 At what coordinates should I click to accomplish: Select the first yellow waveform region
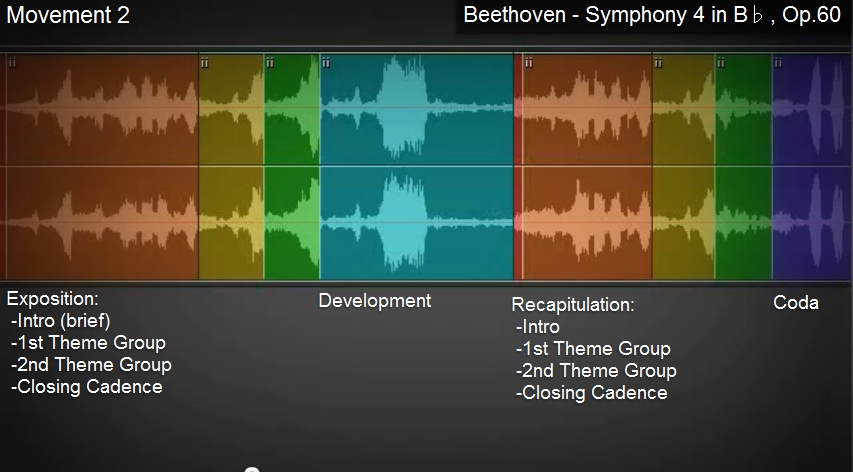[x=232, y=166]
